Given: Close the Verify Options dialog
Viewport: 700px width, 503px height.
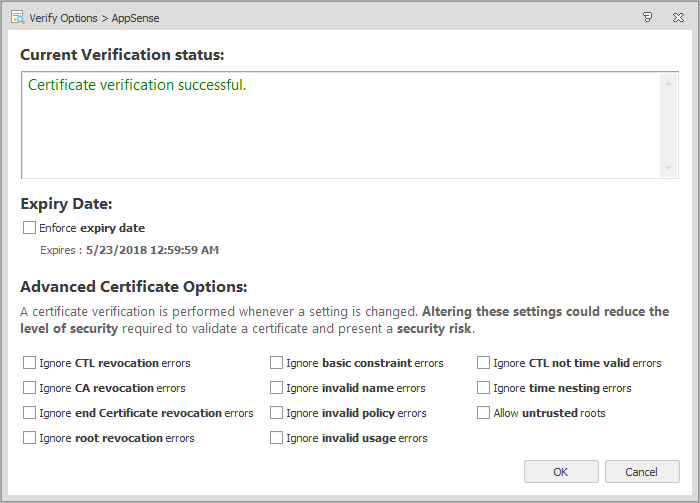Looking at the screenshot, I should click(x=679, y=16).
